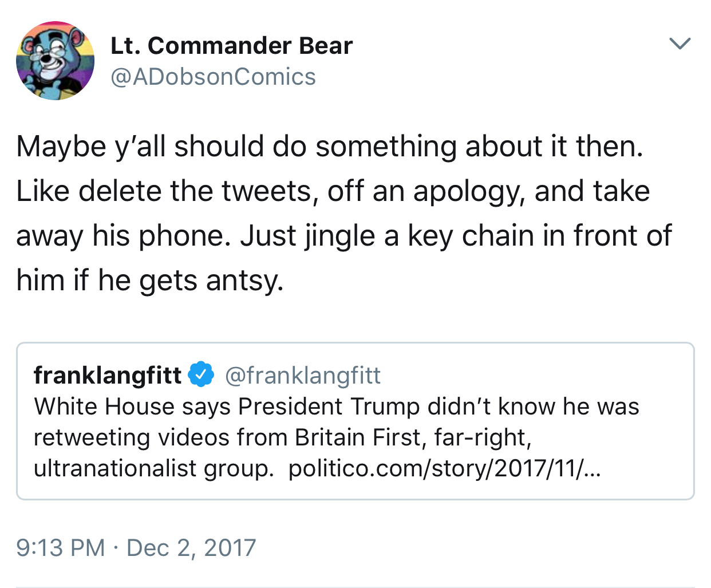Click the gray @franklangfitt handle

coord(303,376)
